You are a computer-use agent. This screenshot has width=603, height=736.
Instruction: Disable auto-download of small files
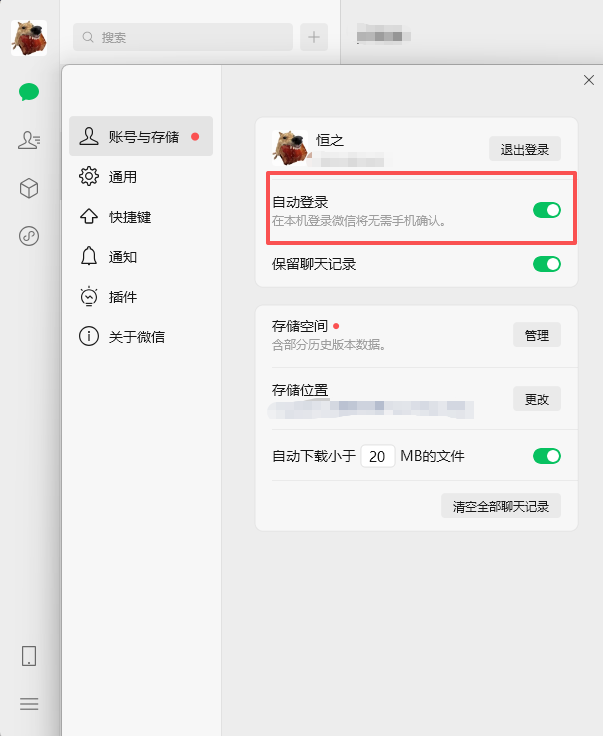[x=547, y=456]
